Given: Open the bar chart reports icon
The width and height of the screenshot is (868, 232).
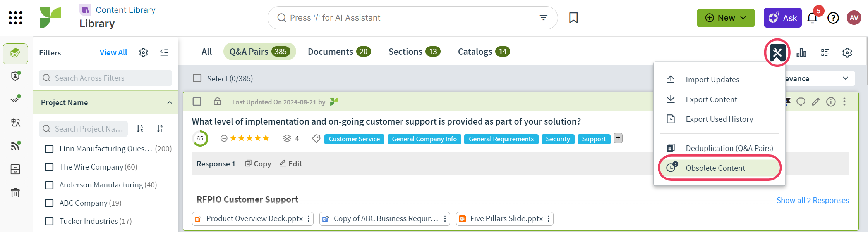Looking at the screenshot, I should [801, 53].
